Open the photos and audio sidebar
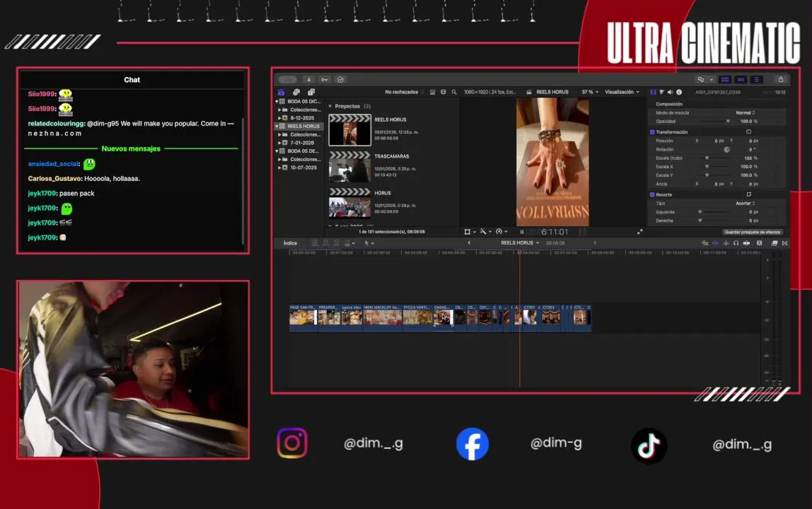The width and height of the screenshot is (812, 509). click(x=296, y=92)
